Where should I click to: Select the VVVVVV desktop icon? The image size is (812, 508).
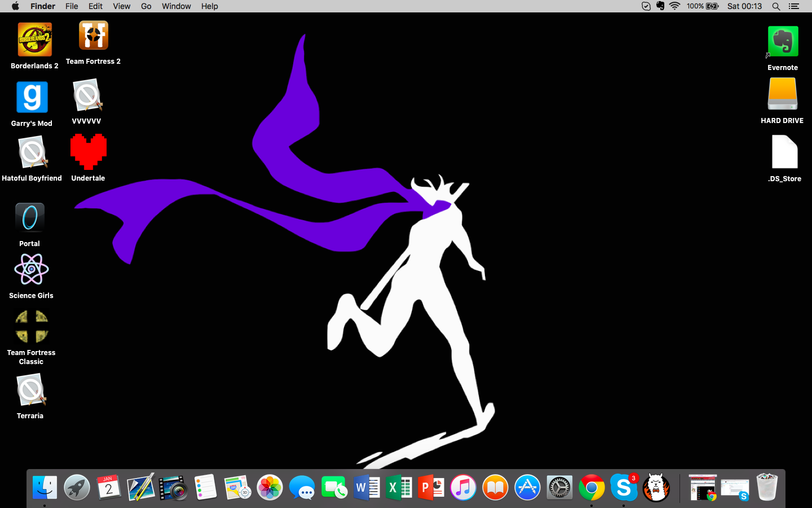pos(87,95)
